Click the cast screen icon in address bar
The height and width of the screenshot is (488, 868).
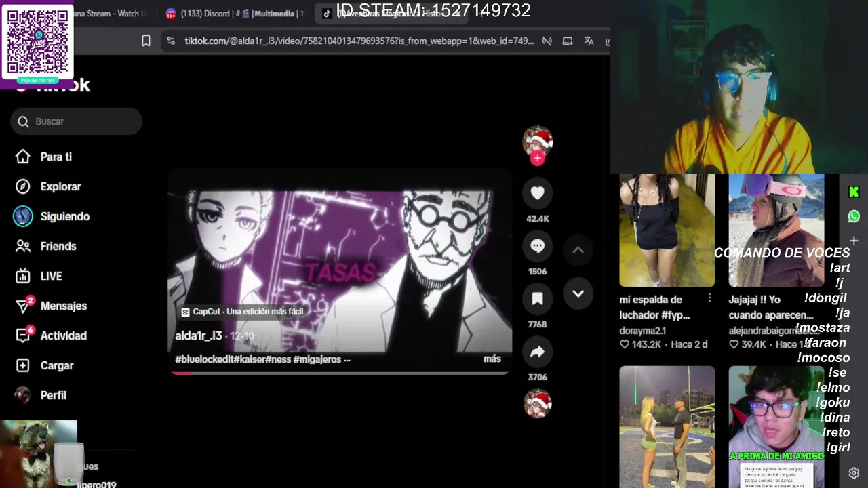click(x=568, y=41)
